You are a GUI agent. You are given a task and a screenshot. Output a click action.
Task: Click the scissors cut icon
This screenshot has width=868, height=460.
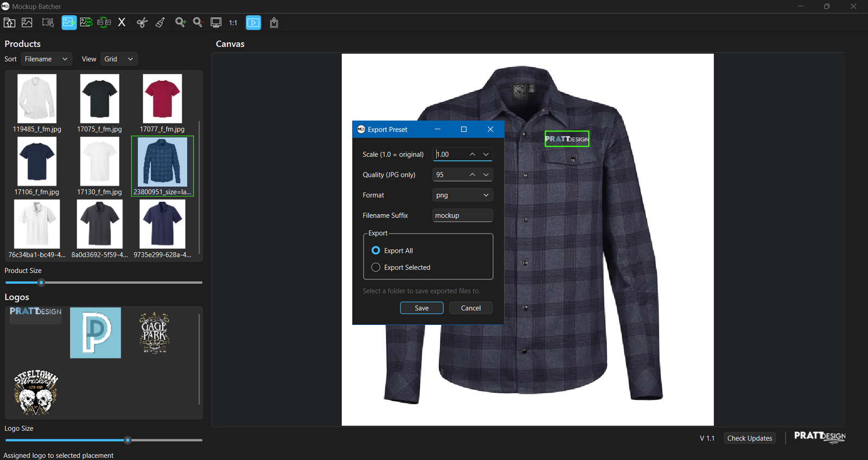(142, 22)
